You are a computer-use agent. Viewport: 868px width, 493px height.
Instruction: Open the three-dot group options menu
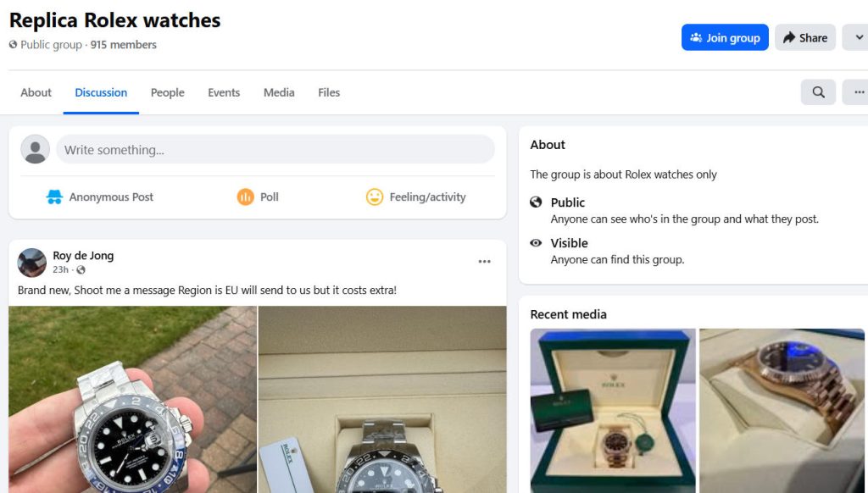[x=858, y=92]
